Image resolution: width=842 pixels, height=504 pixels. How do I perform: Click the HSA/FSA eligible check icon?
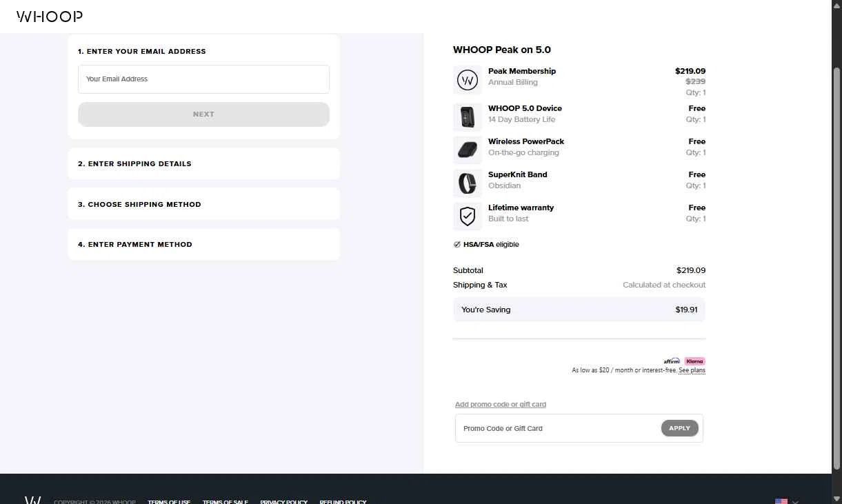[x=457, y=245]
